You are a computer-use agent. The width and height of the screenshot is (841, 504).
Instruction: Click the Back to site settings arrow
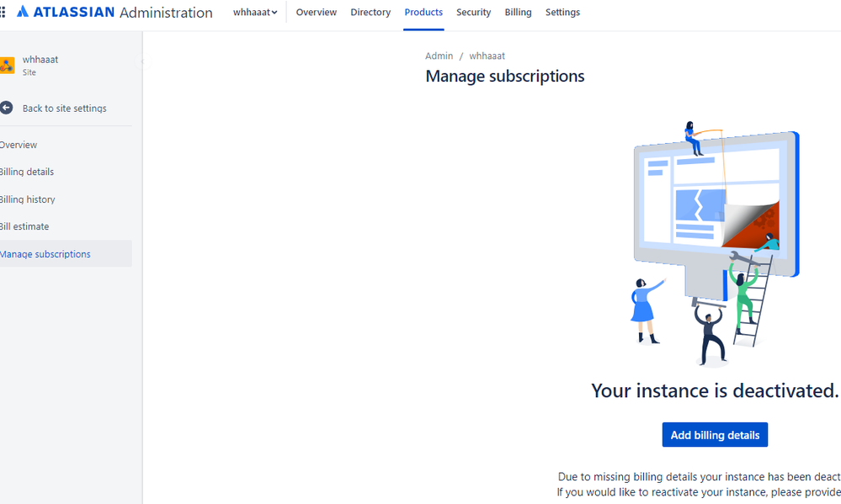[7, 108]
